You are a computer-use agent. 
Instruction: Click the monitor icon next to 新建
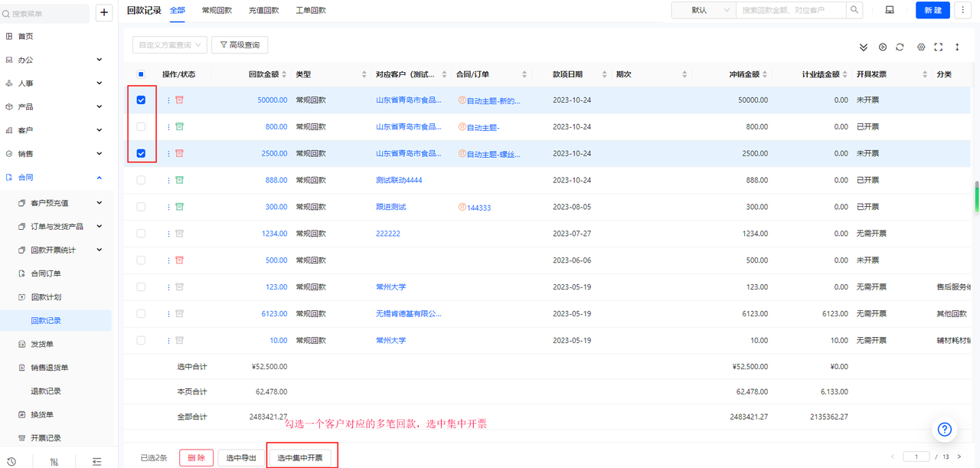pos(890,10)
